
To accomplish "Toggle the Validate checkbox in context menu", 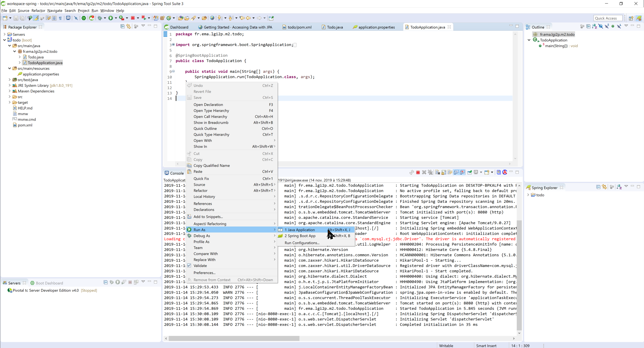I will (x=189, y=266).
